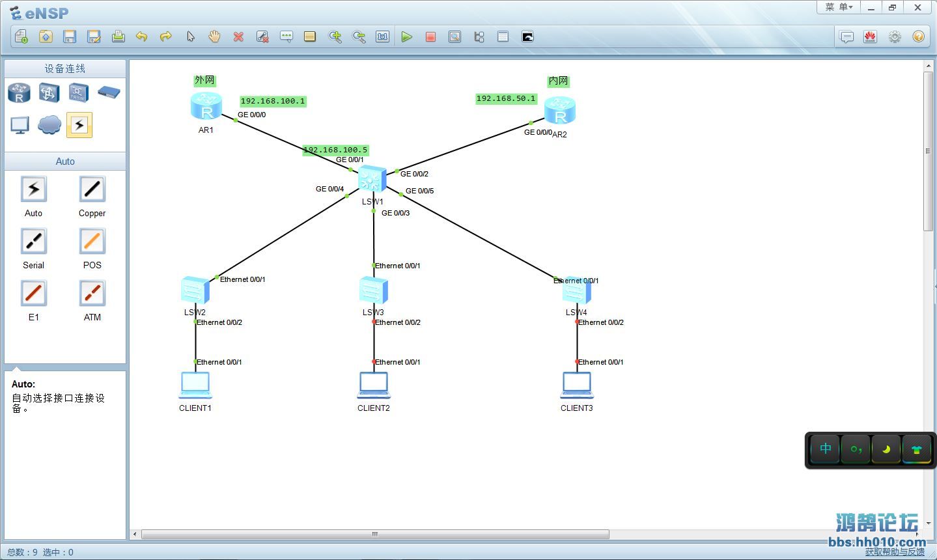
Task: Select the CLIENT2 laptop
Action: [x=374, y=385]
